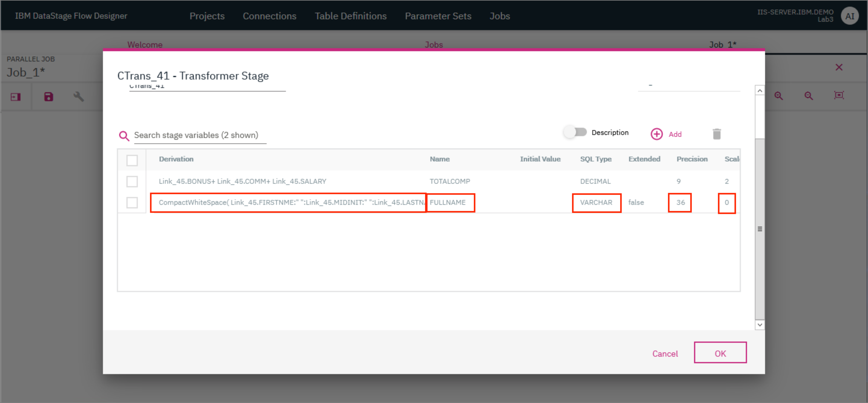Click the zoom out magnifier icon
The image size is (868, 403).
pos(809,96)
